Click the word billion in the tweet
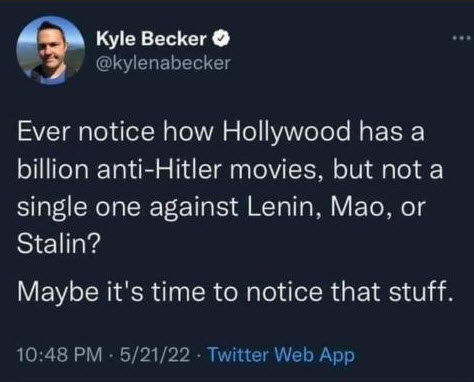The height and width of the screenshot is (382, 474). (x=53, y=169)
